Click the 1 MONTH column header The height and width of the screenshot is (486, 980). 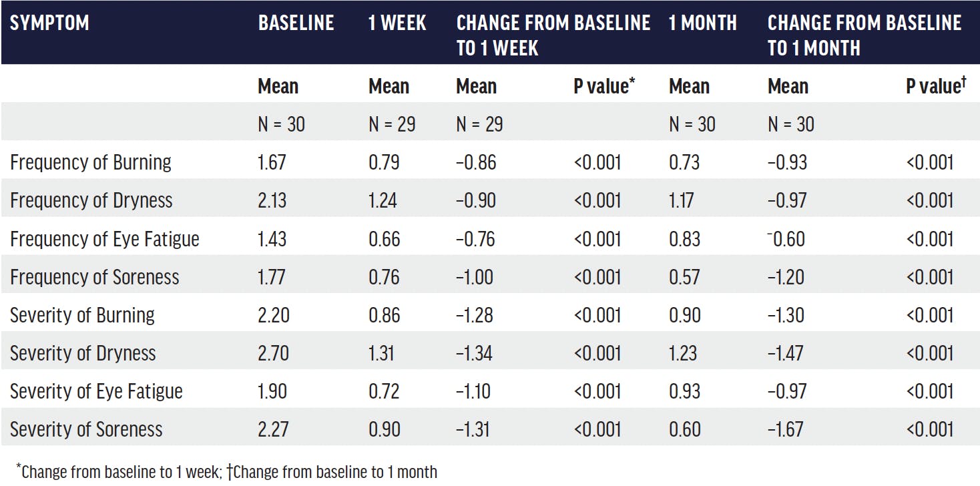[x=703, y=23]
